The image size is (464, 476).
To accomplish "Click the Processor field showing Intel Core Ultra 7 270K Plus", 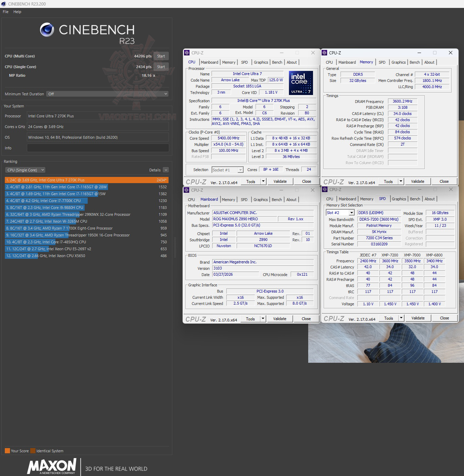I will 98,116.
